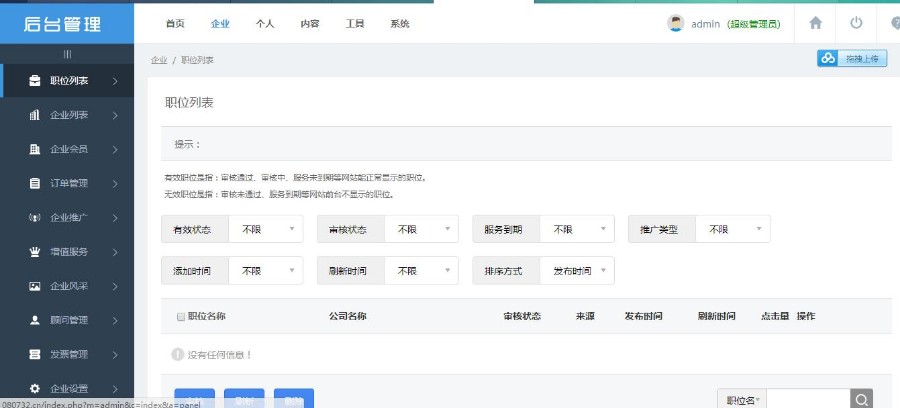900x408 pixels.
Task: Run search with the magnifier icon
Action: coord(862,400)
